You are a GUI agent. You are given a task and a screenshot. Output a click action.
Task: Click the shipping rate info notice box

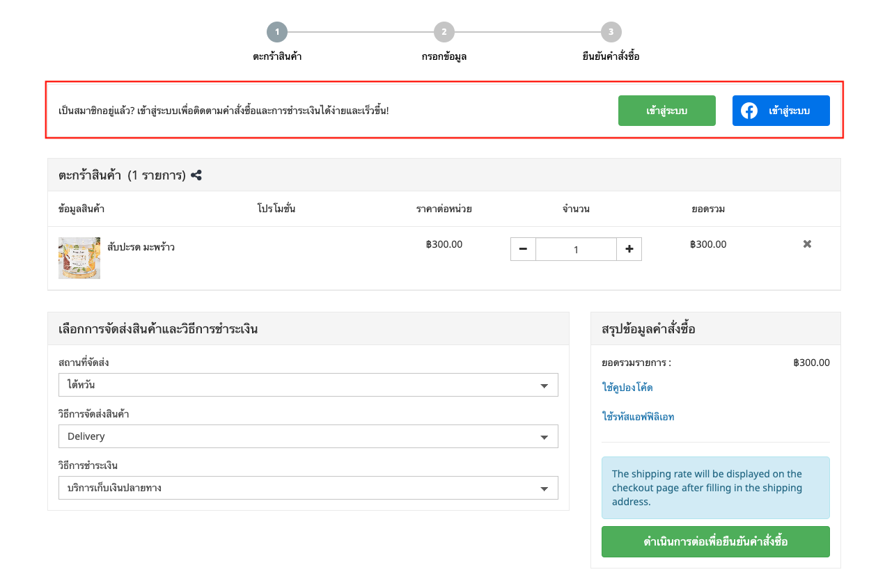coord(715,488)
